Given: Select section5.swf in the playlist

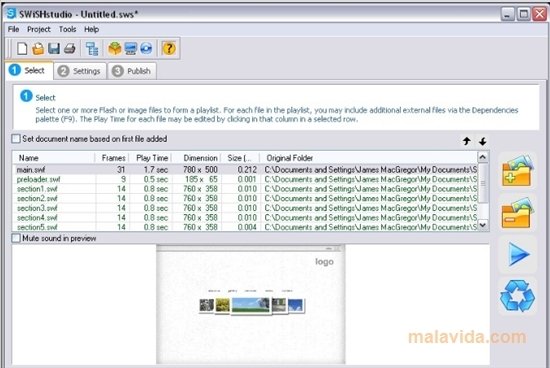Looking at the screenshot, I should 245,227.
